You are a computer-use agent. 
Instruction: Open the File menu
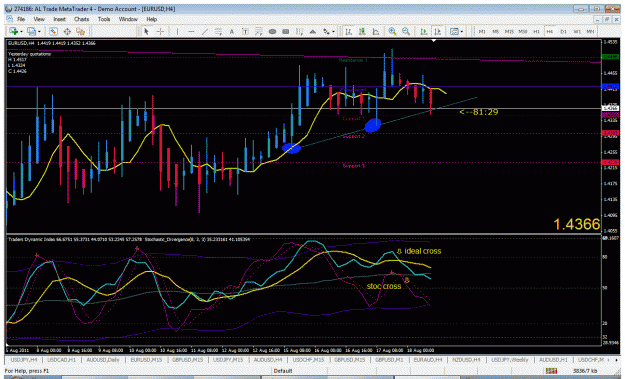pyautogui.click(x=21, y=19)
